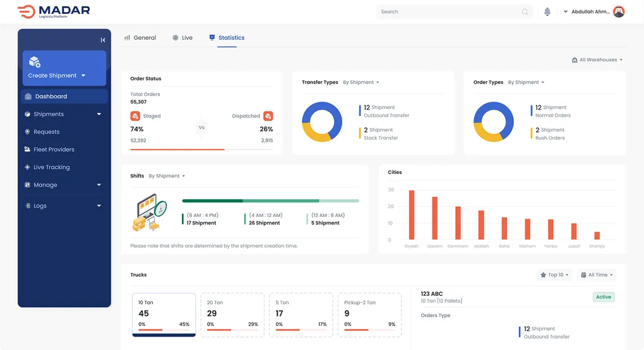Click the Staged status icon

pos(135,116)
